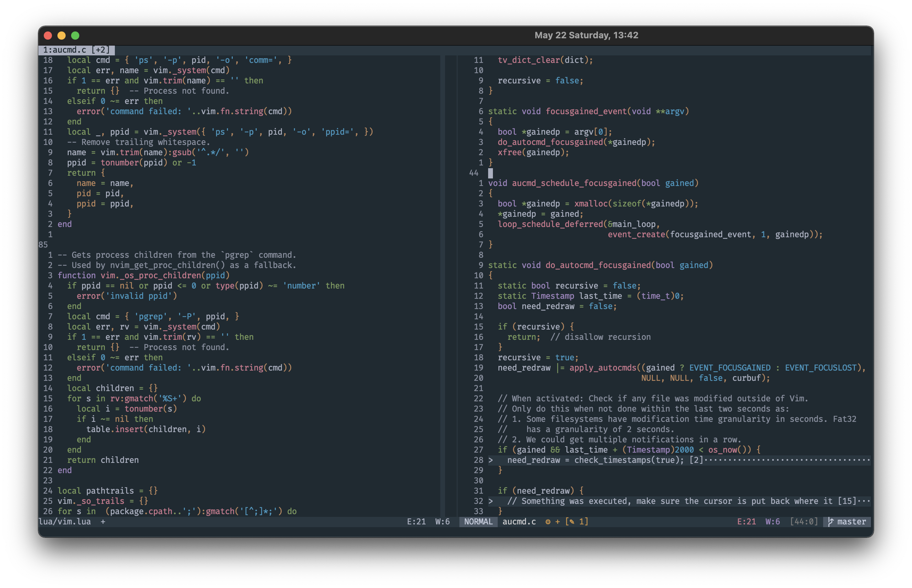The width and height of the screenshot is (912, 588).
Task: Click the E:21 count in left pane statusline
Action: point(416,522)
